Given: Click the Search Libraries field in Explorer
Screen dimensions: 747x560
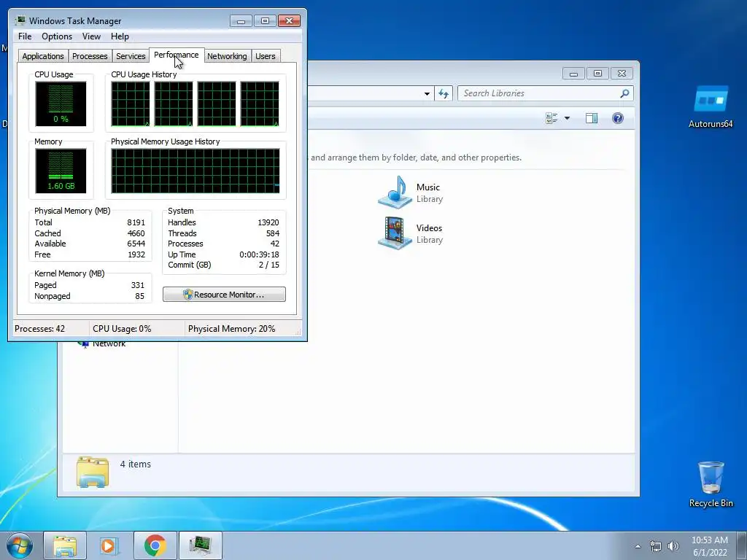Looking at the screenshot, I should pyautogui.click(x=541, y=93).
